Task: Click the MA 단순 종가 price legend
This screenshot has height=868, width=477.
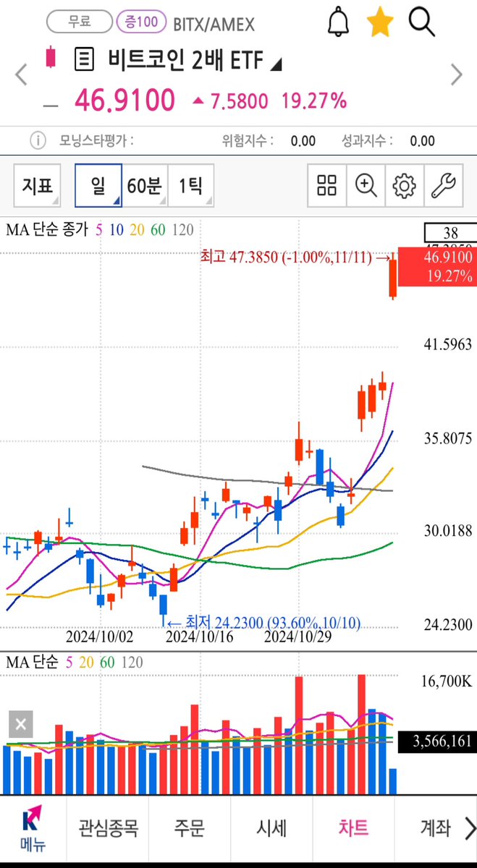Action: (46, 230)
